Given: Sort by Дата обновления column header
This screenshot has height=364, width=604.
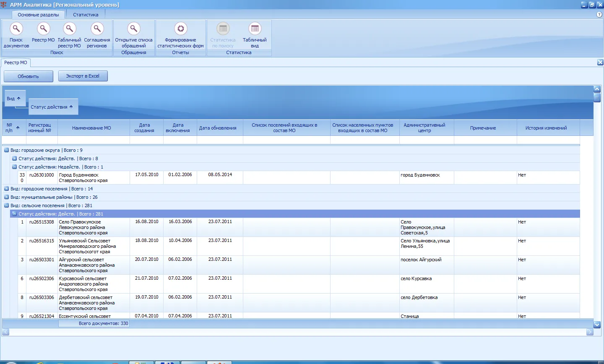Looking at the screenshot, I should click(x=220, y=128).
